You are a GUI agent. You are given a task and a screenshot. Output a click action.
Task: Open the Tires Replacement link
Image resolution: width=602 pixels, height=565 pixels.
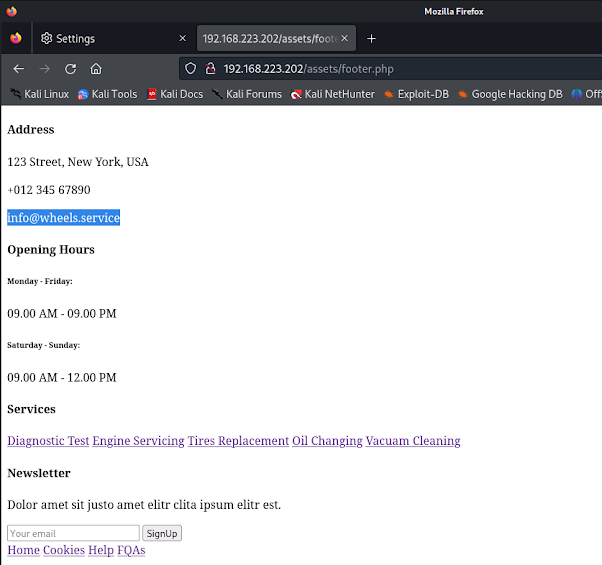(x=238, y=441)
